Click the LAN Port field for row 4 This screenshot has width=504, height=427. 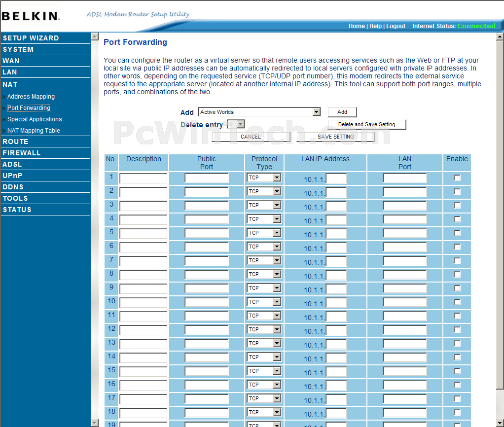point(405,219)
